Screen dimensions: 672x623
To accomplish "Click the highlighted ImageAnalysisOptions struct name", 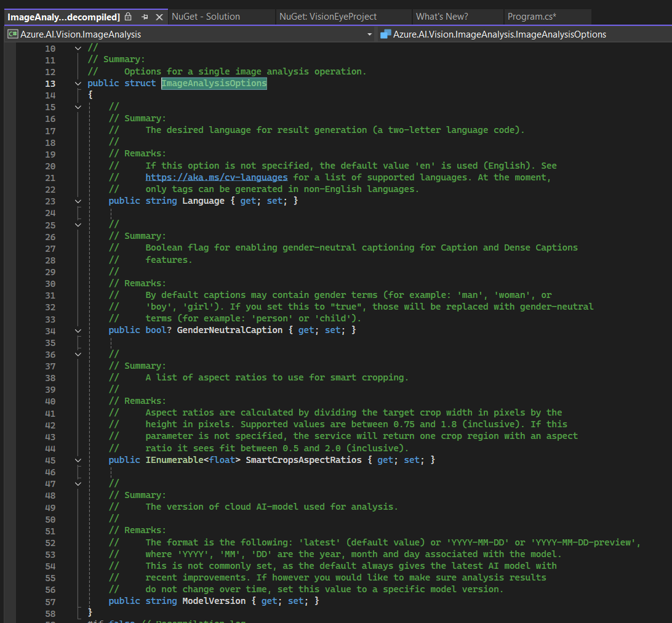I will (x=214, y=83).
